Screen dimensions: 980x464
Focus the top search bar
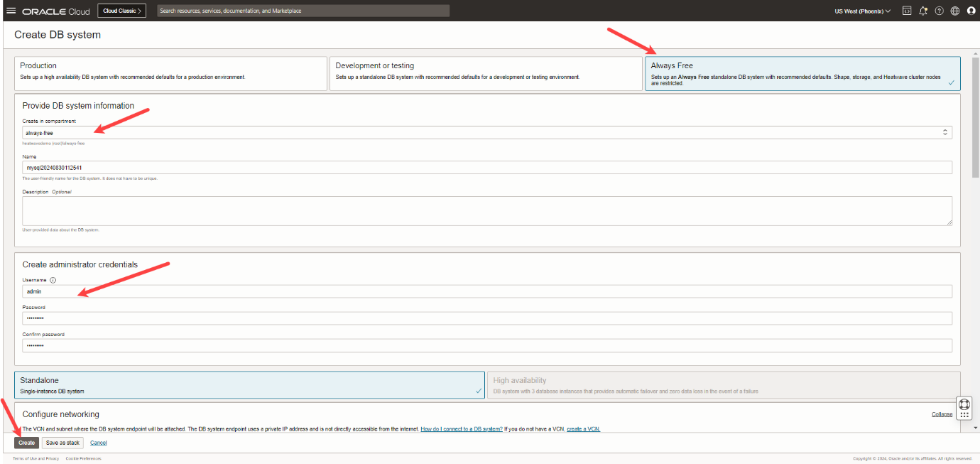point(303,11)
